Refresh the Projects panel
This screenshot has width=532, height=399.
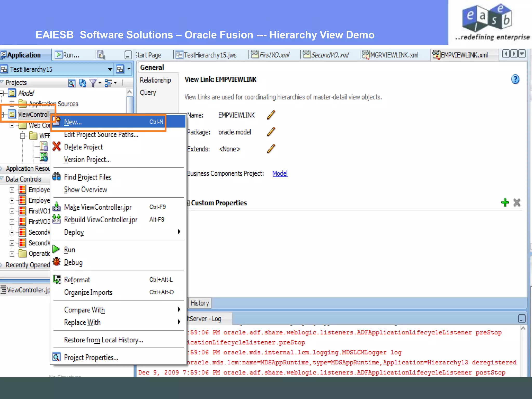[82, 83]
